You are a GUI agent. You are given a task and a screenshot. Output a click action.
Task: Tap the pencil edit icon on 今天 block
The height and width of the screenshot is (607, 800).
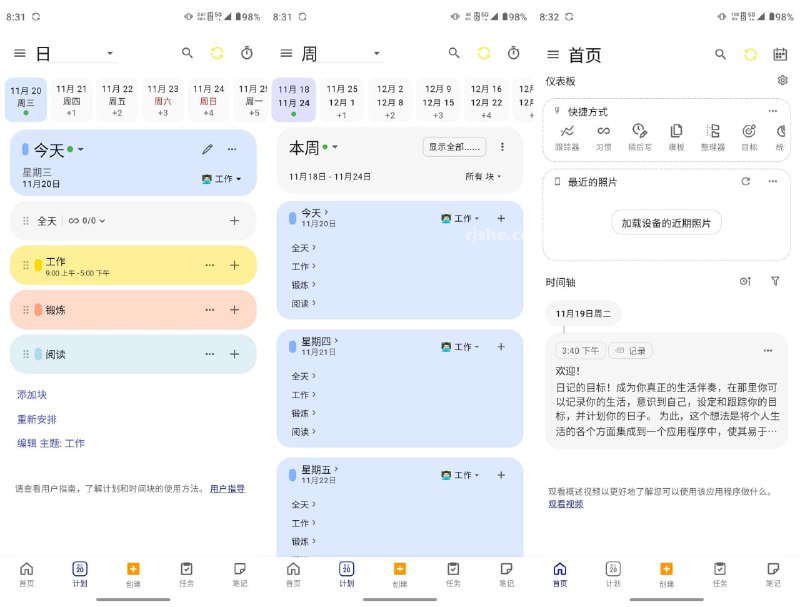[x=205, y=150]
